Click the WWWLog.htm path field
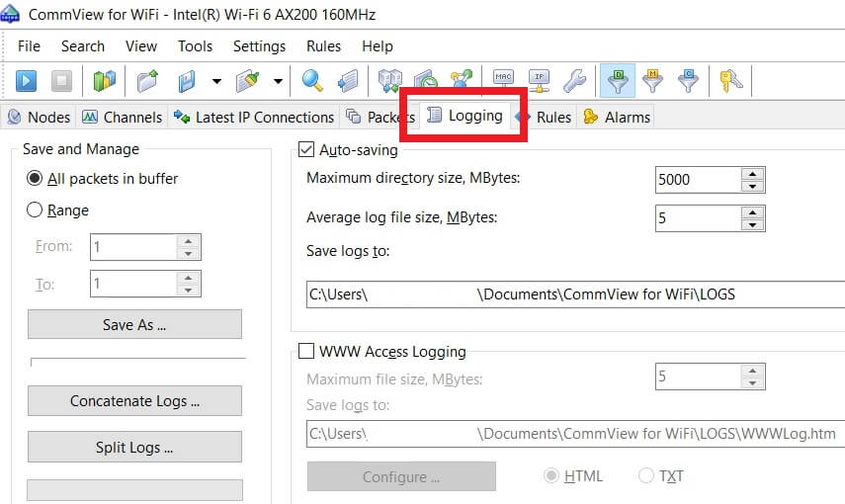 [575, 434]
